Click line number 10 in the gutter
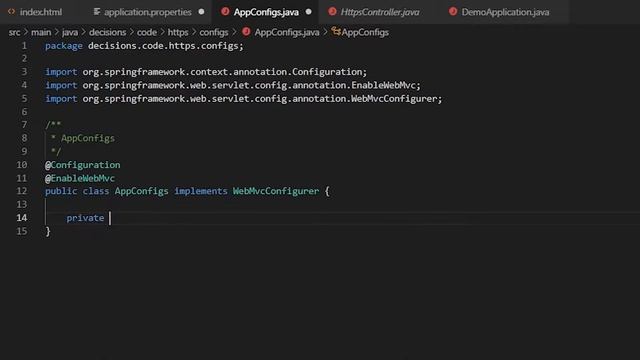 22,165
